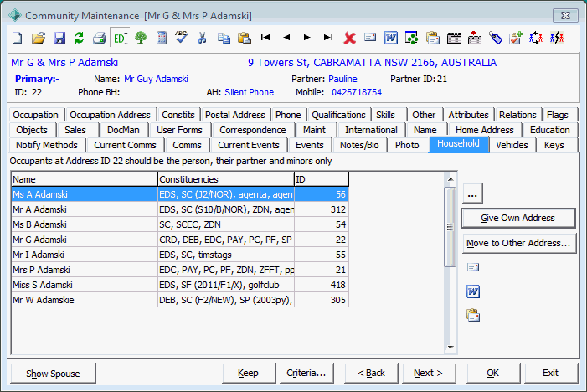This screenshot has height=392, width=587.
Task: Open the Constits tab
Action: click(178, 115)
